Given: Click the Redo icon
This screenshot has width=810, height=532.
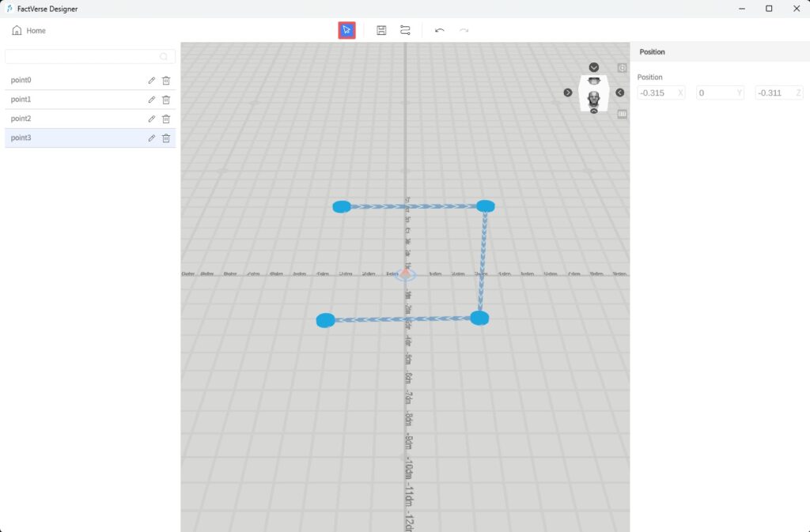Looking at the screenshot, I should (463, 29).
